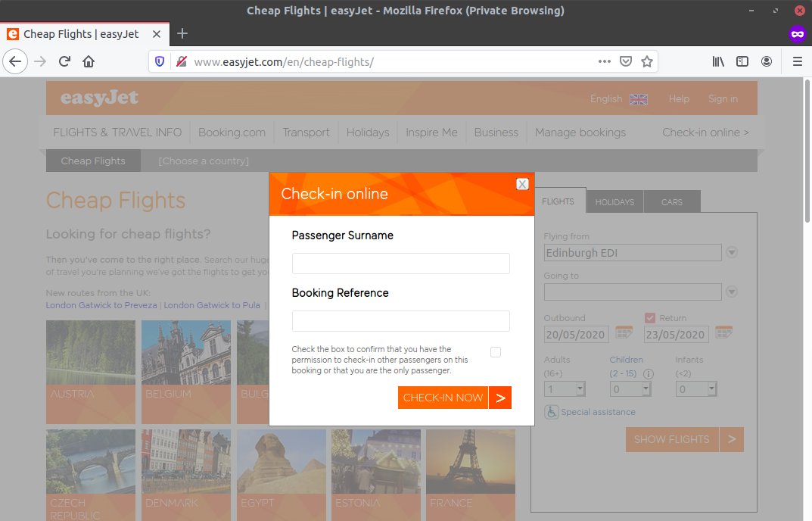
Task: Open the Help link
Action: tap(678, 98)
